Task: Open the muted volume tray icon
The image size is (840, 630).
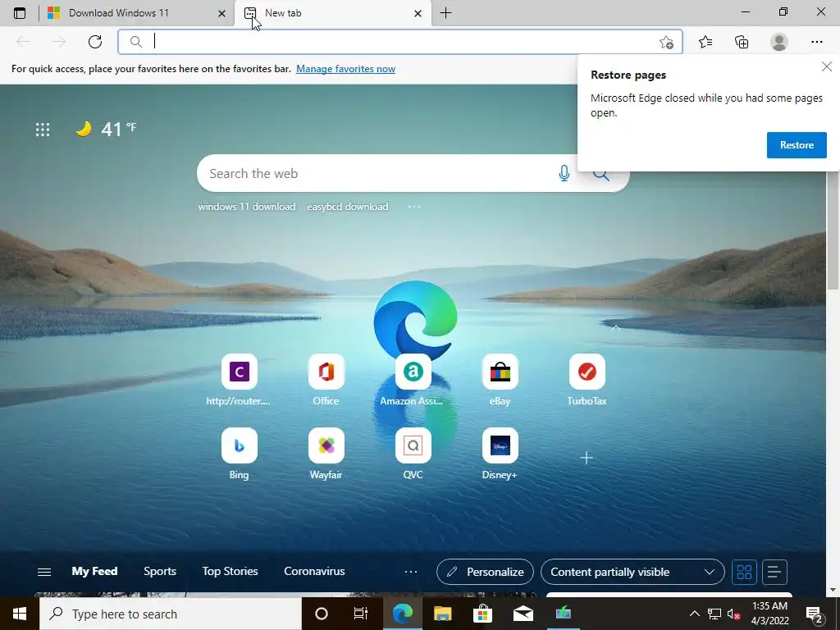Action: [x=734, y=614]
